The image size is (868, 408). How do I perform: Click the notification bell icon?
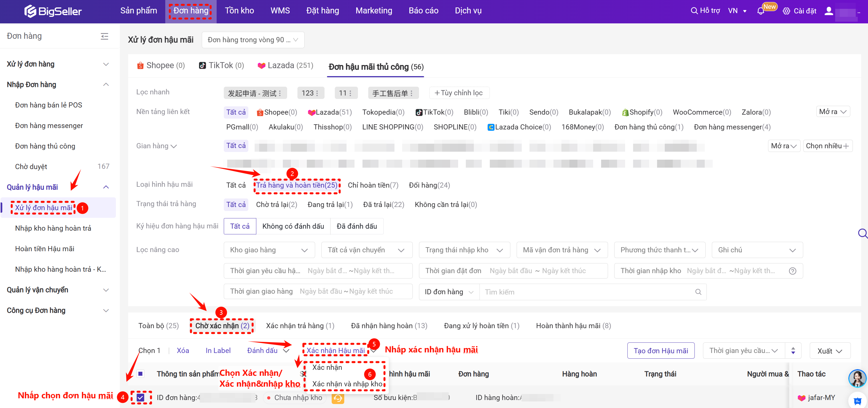(x=760, y=11)
